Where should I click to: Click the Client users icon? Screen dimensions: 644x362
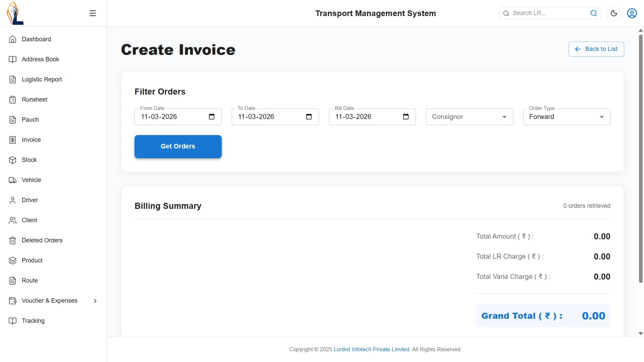(x=12, y=220)
